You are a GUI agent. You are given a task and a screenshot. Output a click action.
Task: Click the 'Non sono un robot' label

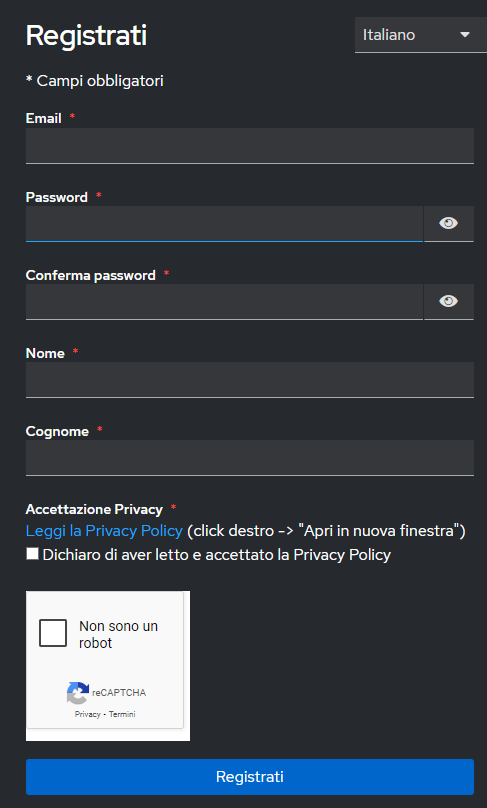[119, 634]
